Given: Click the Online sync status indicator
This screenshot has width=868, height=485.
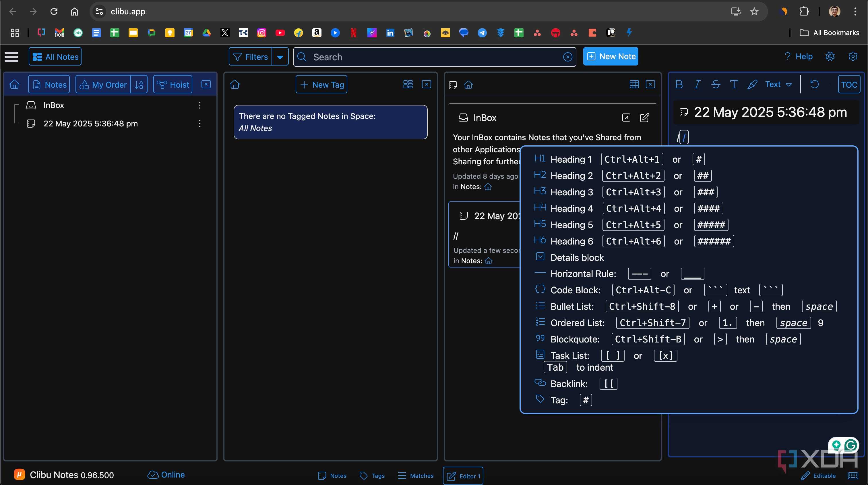Looking at the screenshot, I should (166, 475).
